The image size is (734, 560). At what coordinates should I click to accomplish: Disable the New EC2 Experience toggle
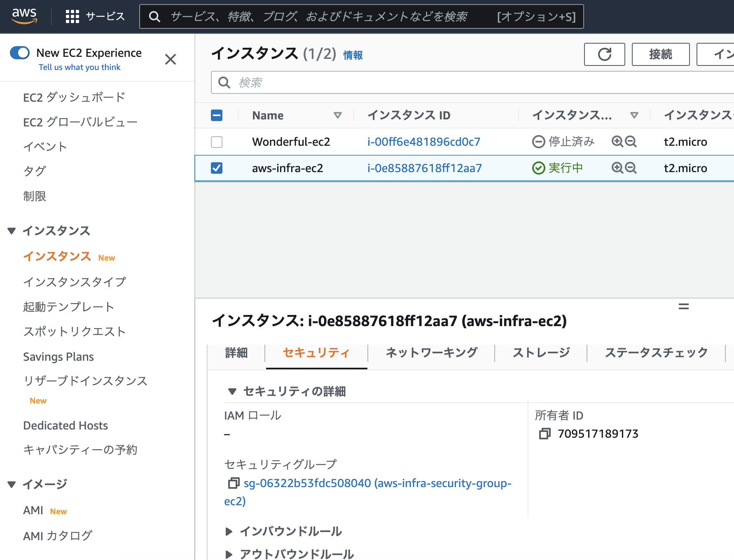[x=20, y=53]
